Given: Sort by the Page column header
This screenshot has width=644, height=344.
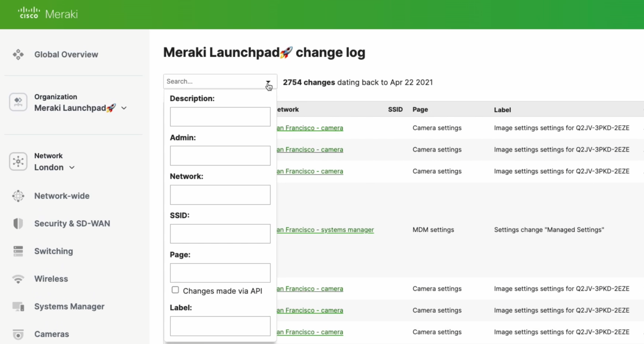Looking at the screenshot, I should 420,109.
